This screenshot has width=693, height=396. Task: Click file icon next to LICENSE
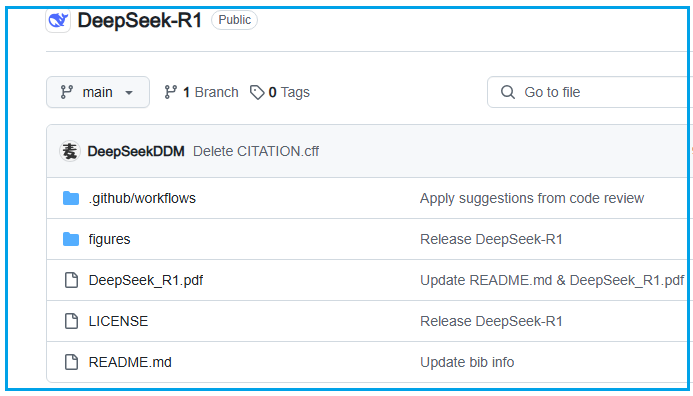(x=71, y=321)
